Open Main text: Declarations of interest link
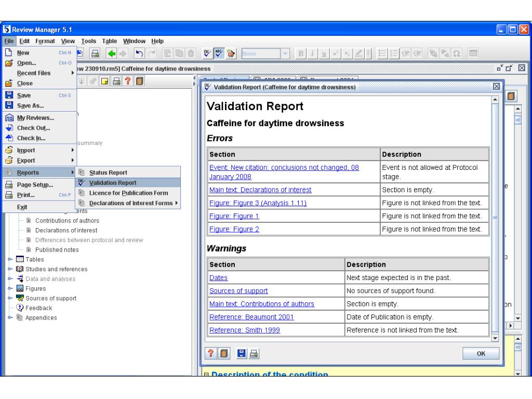The height and width of the screenshot is (399, 532). (x=260, y=190)
